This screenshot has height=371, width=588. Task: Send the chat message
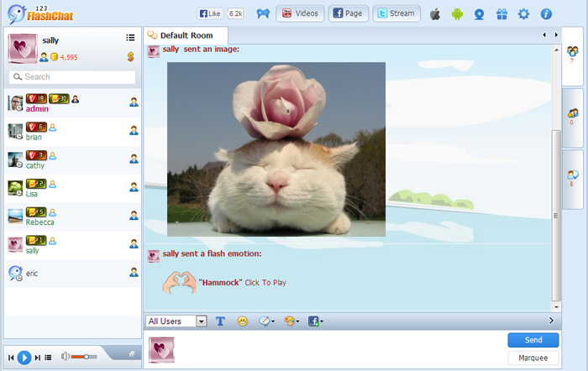(x=533, y=340)
